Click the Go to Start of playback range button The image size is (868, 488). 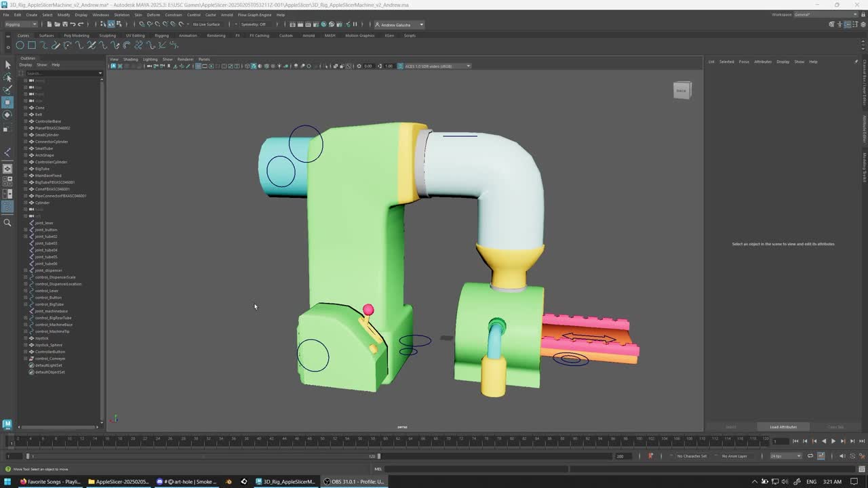coord(795,441)
